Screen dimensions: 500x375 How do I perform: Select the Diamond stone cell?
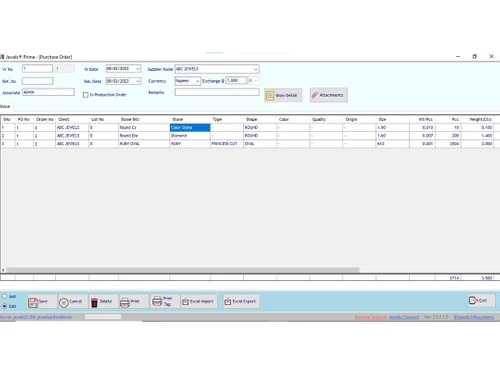190,136
